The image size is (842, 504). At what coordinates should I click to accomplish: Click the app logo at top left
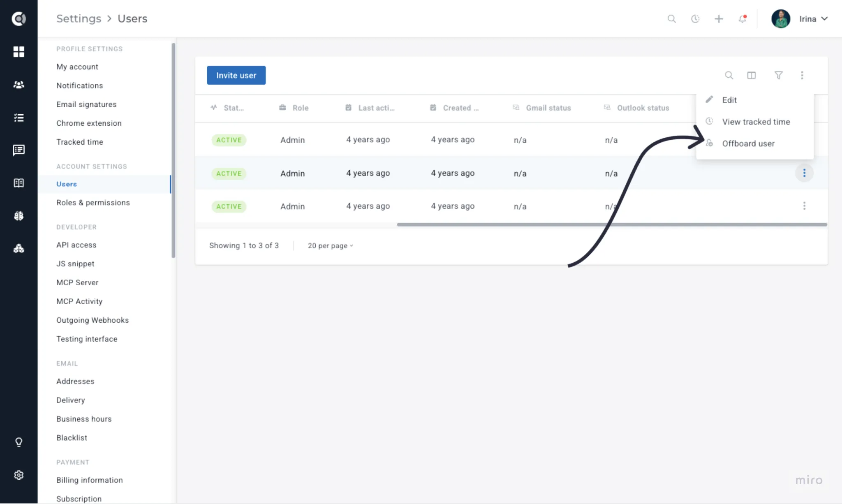pyautogui.click(x=19, y=18)
